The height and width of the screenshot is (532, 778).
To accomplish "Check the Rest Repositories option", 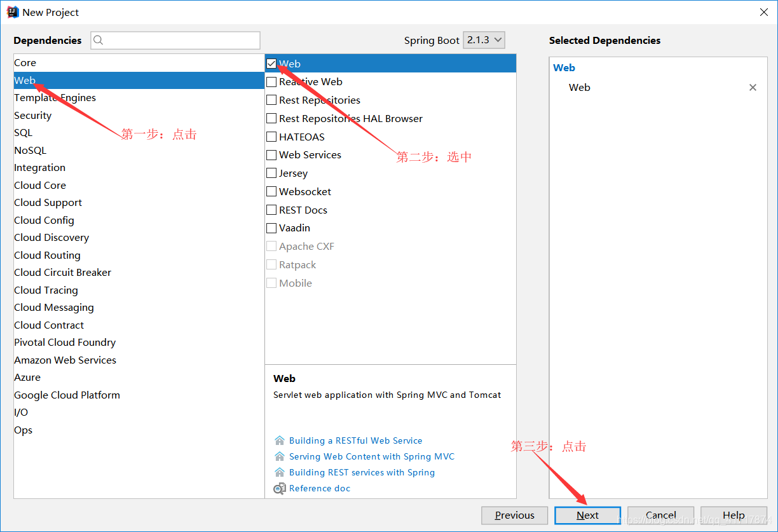I will (271, 100).
